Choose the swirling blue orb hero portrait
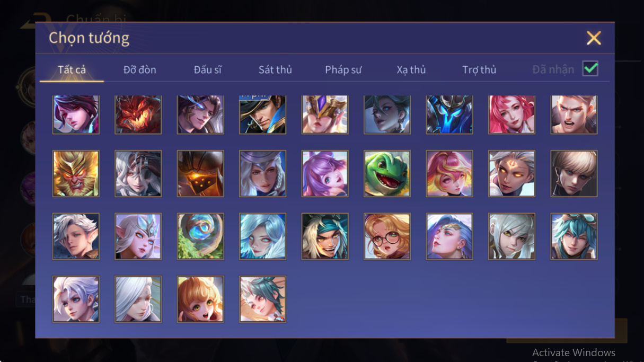644x362 pixels. coord(200,236)
